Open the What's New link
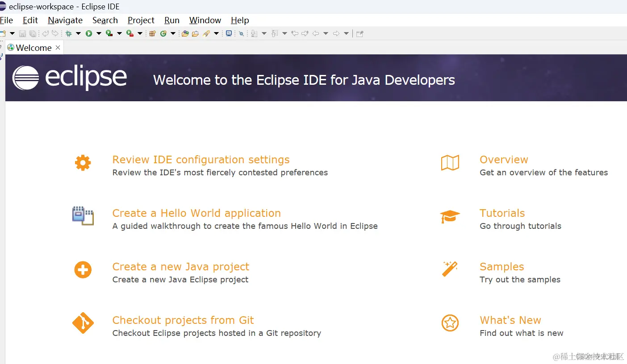The width and height of the screenshot is (627, 364). pos(510,320)
